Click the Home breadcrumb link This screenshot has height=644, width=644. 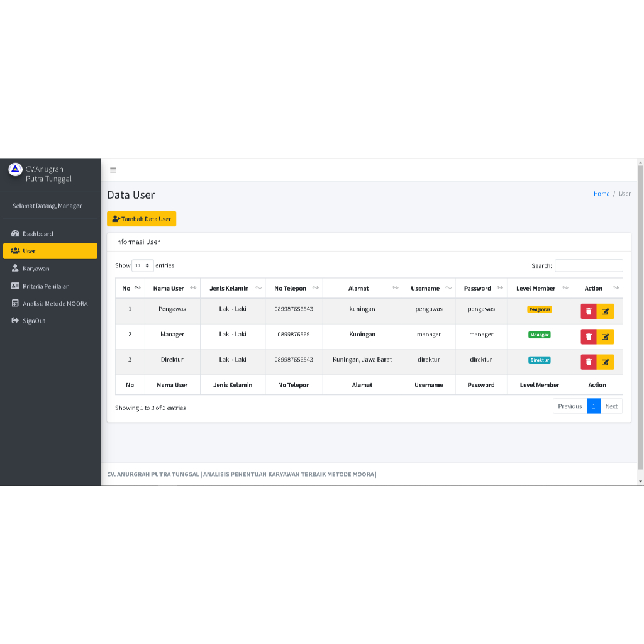coord(601,194)
